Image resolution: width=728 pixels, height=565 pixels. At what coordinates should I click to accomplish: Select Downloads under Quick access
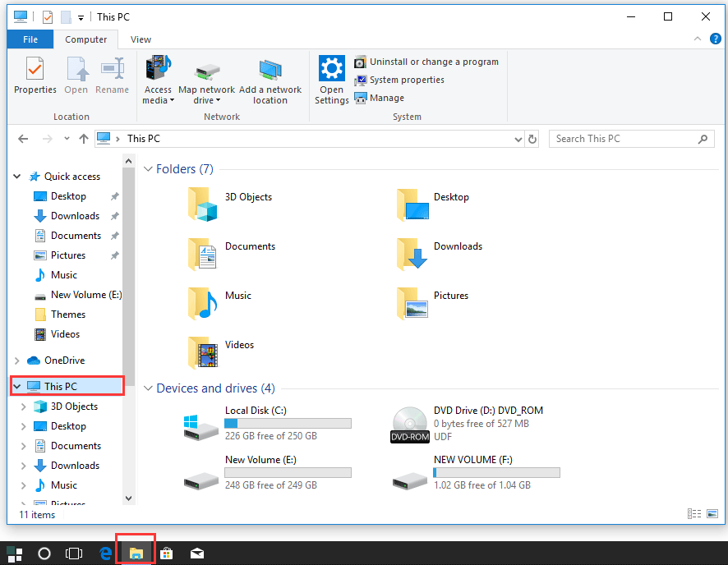point(75,216)
